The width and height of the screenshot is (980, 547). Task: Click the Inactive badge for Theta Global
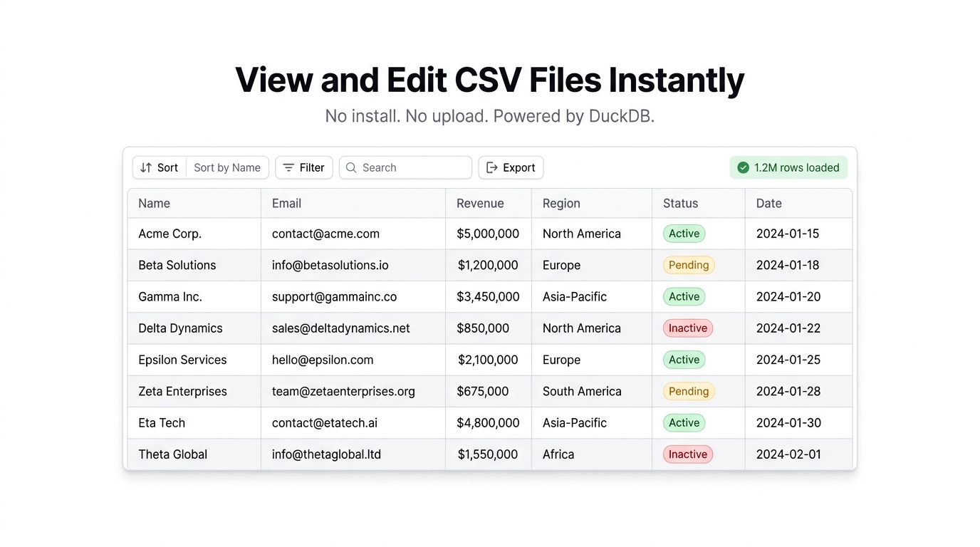688,454
